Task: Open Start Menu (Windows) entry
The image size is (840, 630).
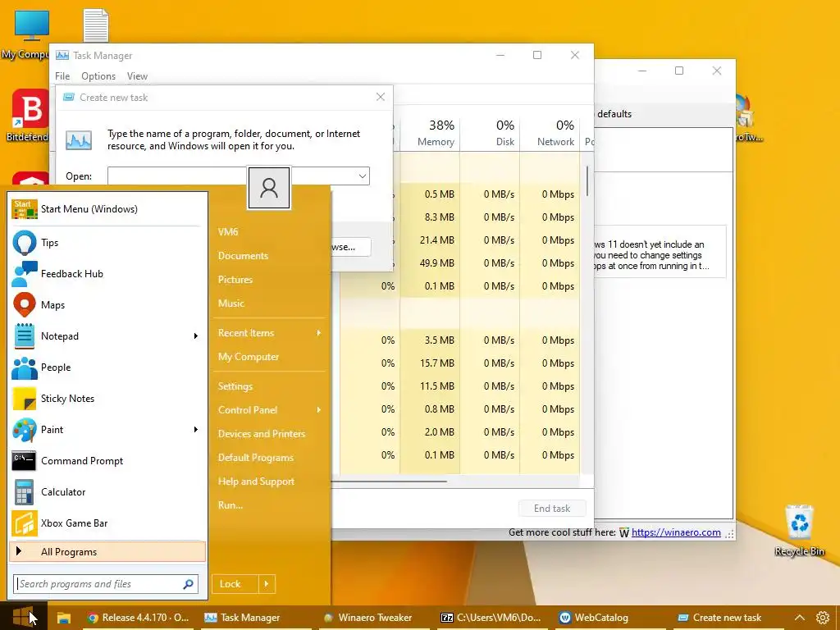Action: [x=107, y=209]
